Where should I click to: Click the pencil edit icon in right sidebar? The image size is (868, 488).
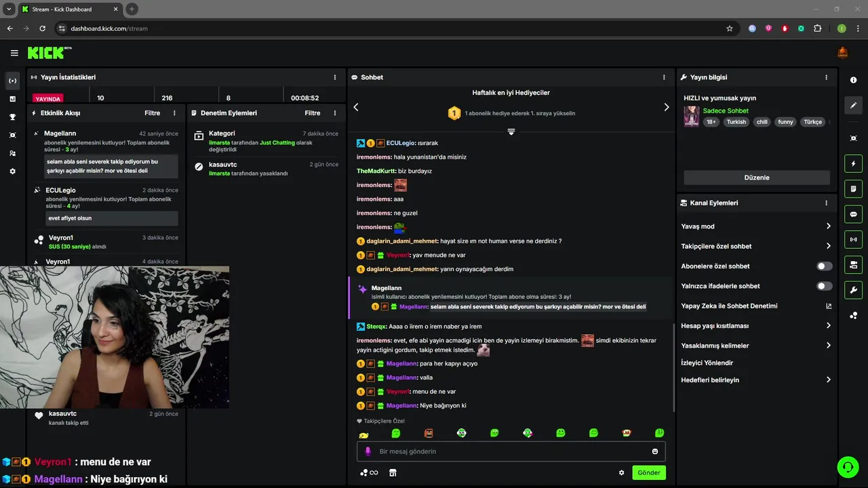tap(853, 105)
